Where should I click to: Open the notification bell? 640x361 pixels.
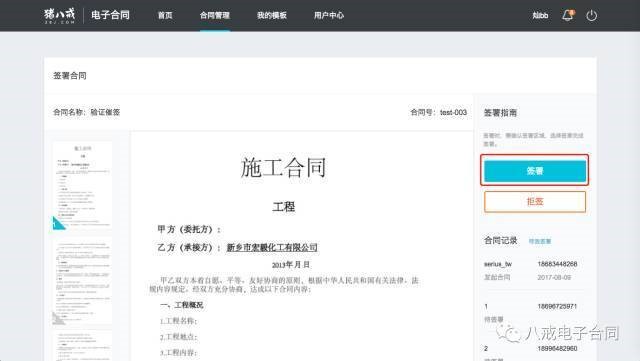[568, 16]
